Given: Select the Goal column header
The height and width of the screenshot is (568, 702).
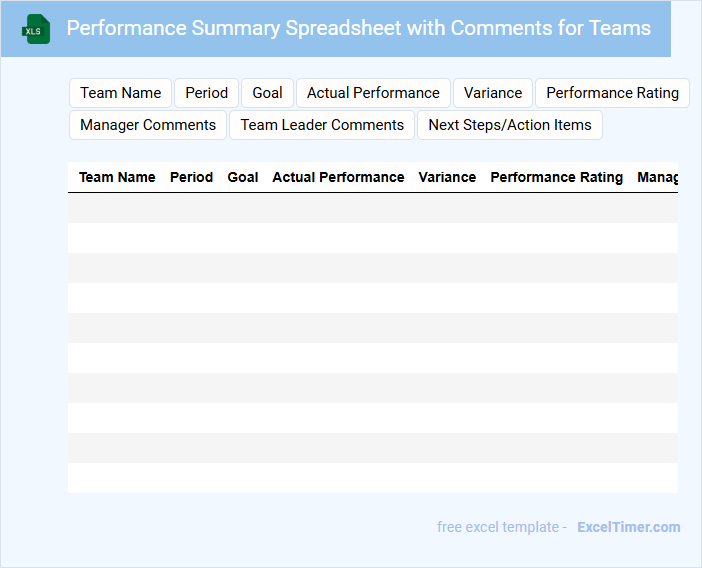Looking at the screenshot, I should click(243, 177).
